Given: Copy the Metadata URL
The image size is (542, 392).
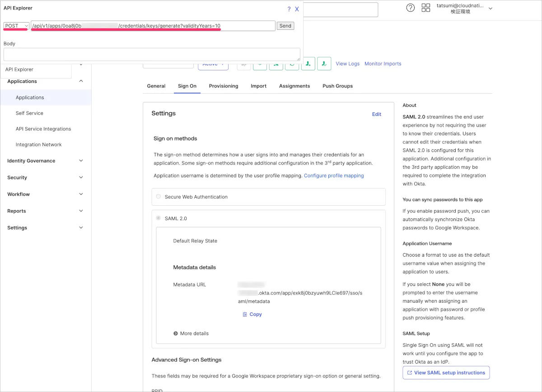Looking at the screenshot, I should tap(252, 314).
